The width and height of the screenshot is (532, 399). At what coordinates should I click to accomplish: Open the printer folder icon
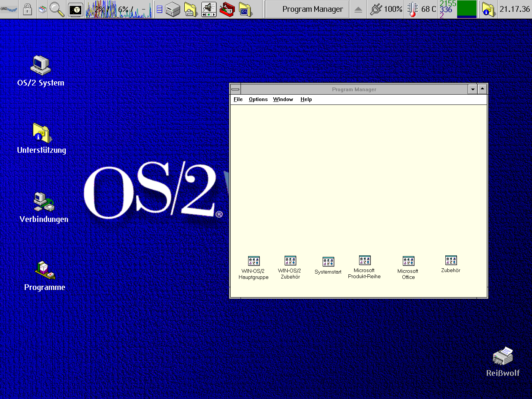(191, 9)
